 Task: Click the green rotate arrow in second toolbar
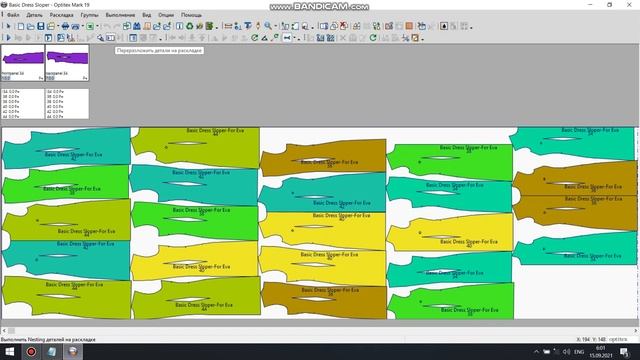[x=254, y=38]
